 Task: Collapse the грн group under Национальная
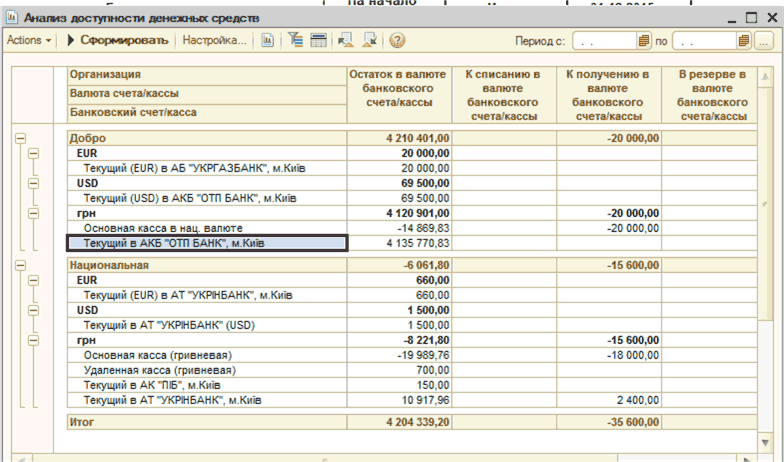click(33, 340)
